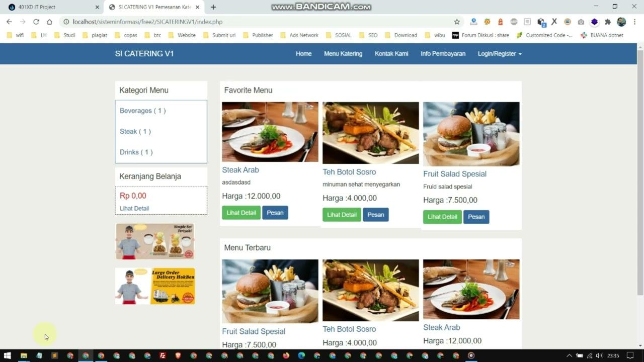
Task: Open Steak Arab title in Favorite Menu
Action: pos(240,170)
